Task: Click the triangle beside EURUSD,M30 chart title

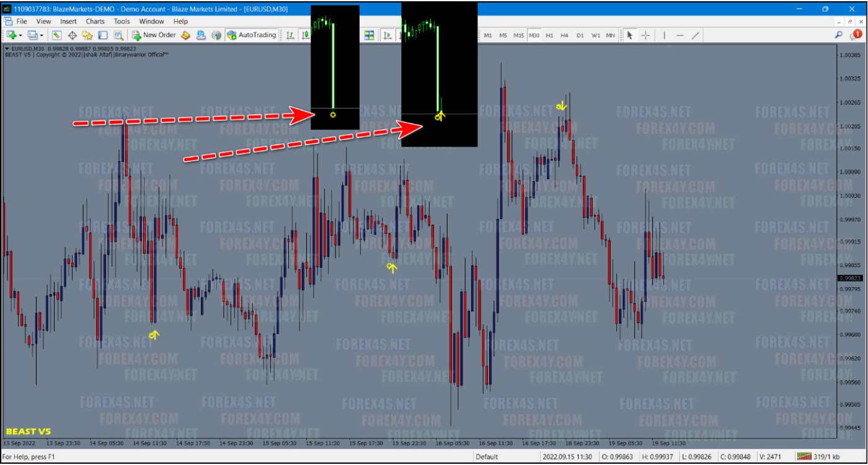Action: (x=7, y=48)
